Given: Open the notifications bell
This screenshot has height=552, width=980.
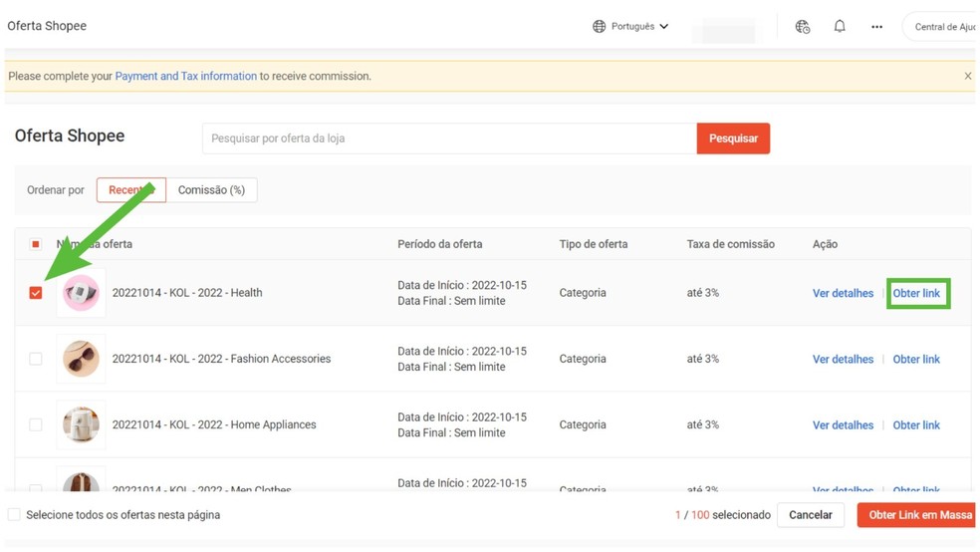Looking at the screenshot, I should 840,26.
